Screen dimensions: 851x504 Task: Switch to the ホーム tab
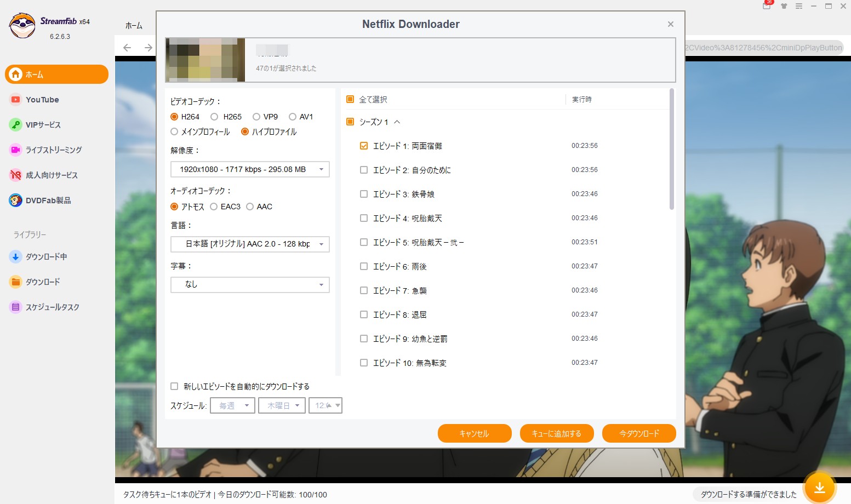pyautogui.click(x=133, y=25)
